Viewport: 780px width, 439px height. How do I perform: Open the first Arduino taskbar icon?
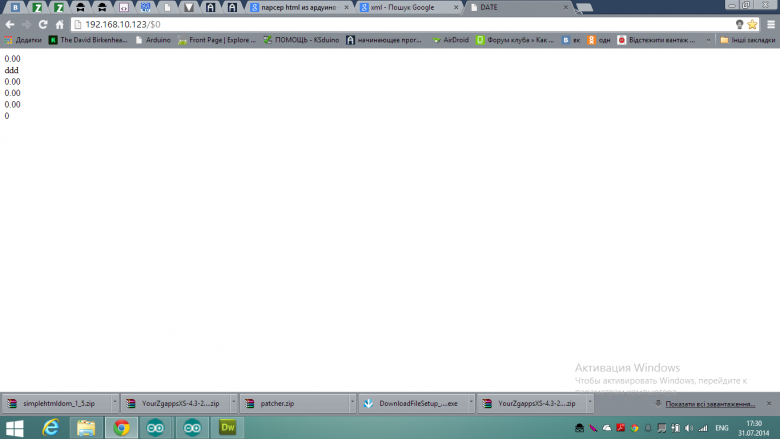(156, 428)
